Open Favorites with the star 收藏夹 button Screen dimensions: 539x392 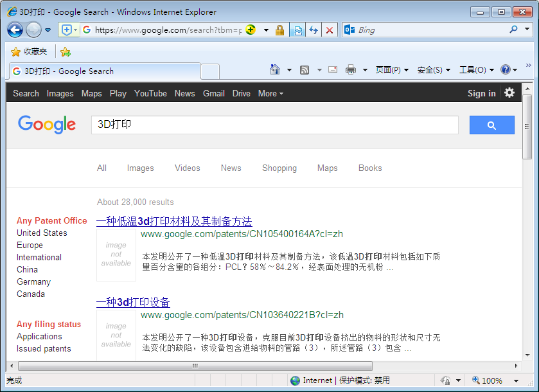(29, 51)
